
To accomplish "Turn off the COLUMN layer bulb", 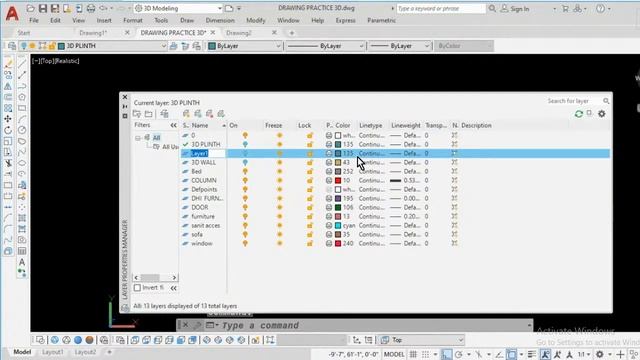I will (x=245, y=180).
